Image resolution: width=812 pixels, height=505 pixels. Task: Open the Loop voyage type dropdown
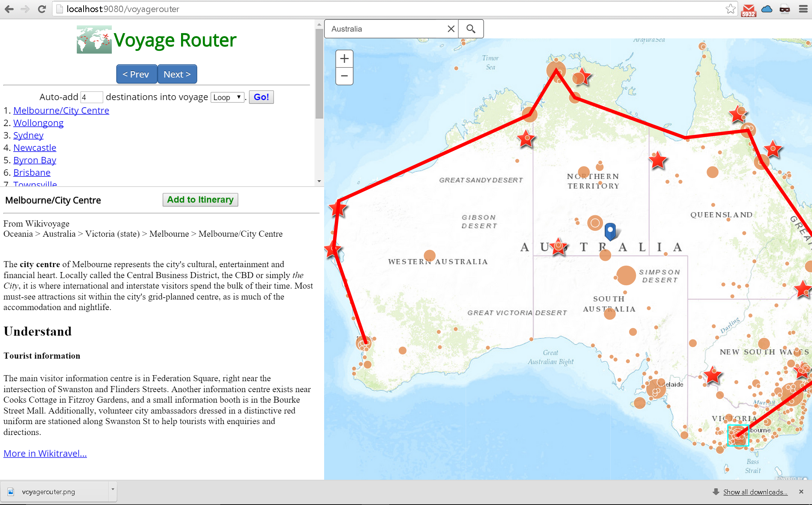tap(227, 97)
